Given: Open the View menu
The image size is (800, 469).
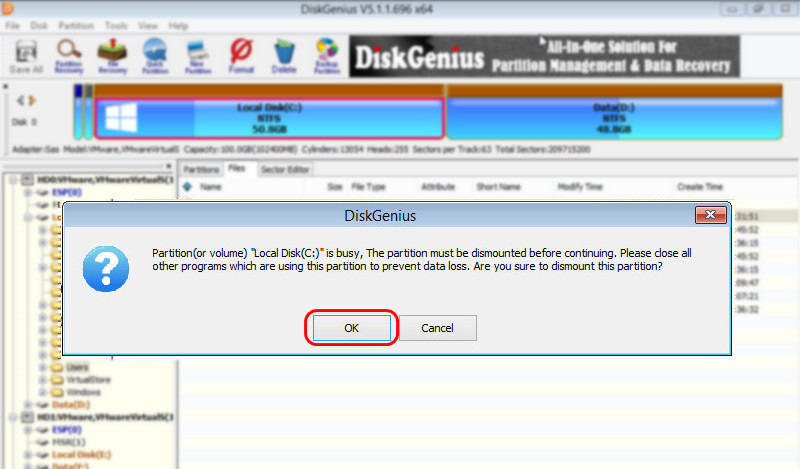Looking at the screenshot, I should click(x=147, y=26).
